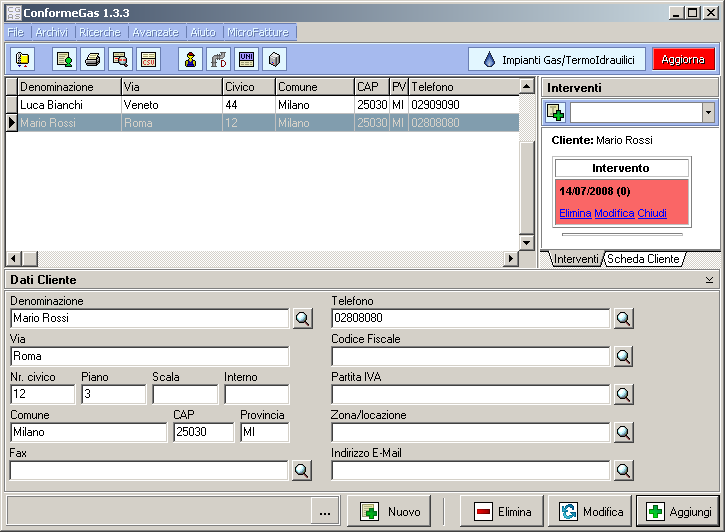Image resolution: width=725 pixels, height=532 pixels.
Task: Click the red Aggiorna button
Action: click(683, 60)
